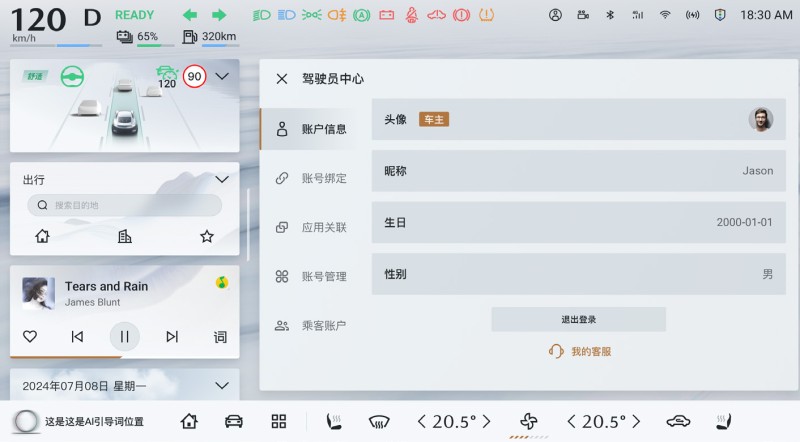
Task: Change the 性别 row value
Action: [579, 274]
